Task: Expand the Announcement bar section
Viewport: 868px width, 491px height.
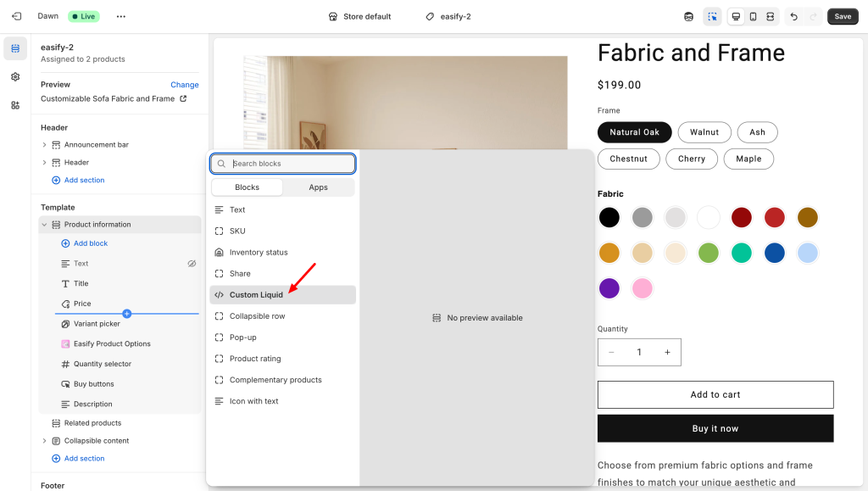Action: [44, 145]
